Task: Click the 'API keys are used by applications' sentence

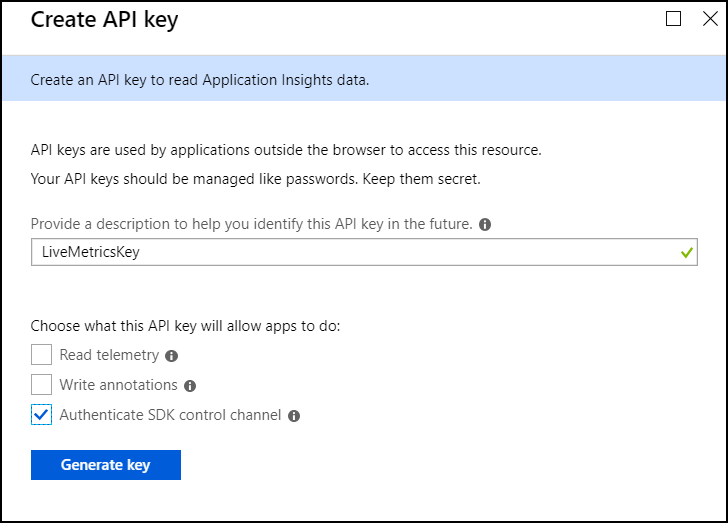Action: pyautogui.click(x=286, y=150)
